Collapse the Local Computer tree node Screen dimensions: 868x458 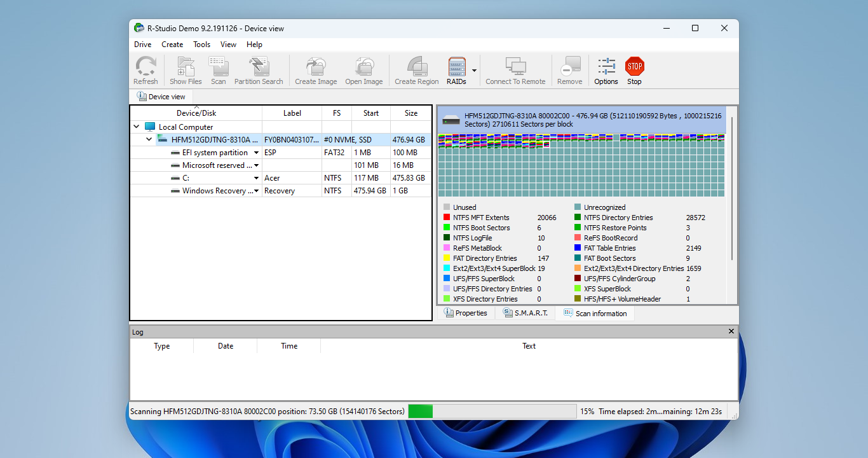[137, 127]
